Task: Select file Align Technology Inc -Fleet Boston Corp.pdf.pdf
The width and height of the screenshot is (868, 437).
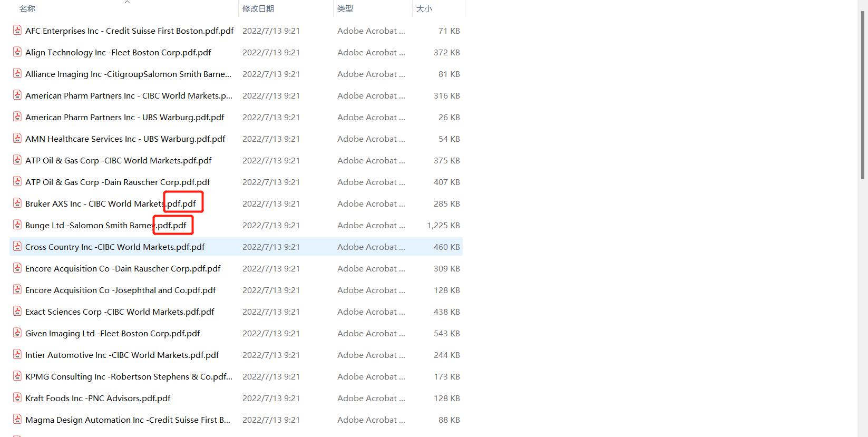Action: (118, 52)
